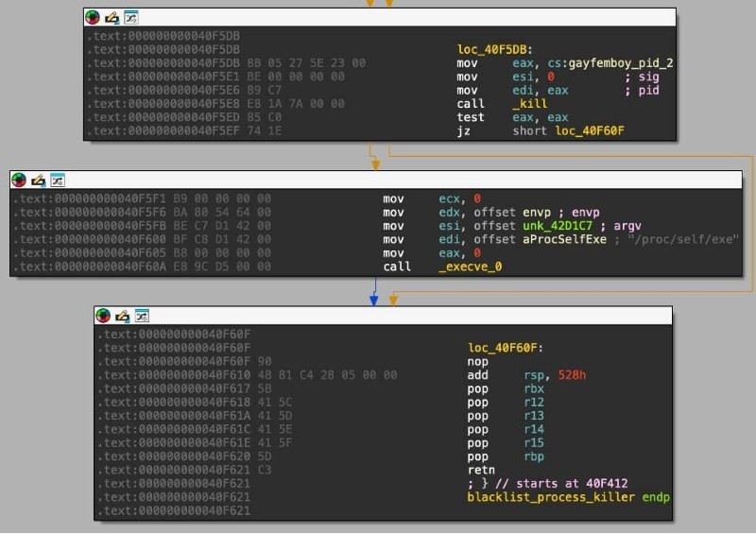Screen dimensions: 756x534
Task: Click edit icon on loc_40F60F block
Action: click(x=123, y=316)
